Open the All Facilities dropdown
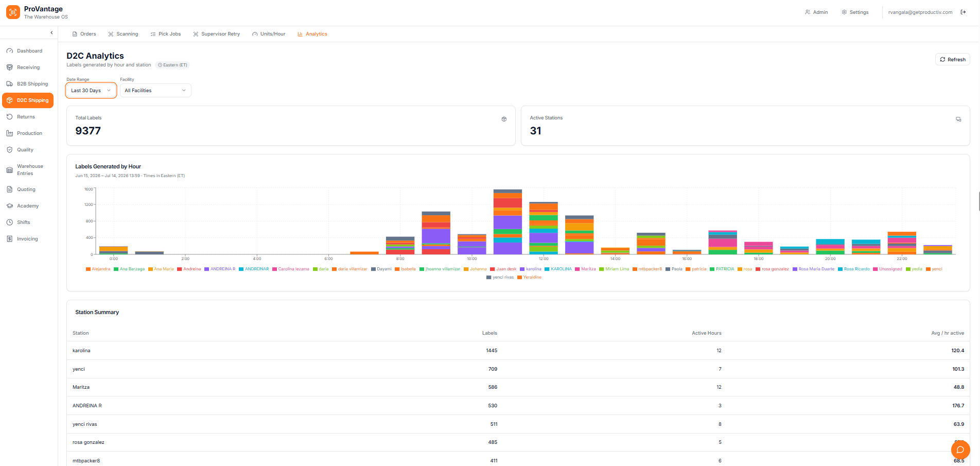The image size is (980, 466). click(155, 91)
